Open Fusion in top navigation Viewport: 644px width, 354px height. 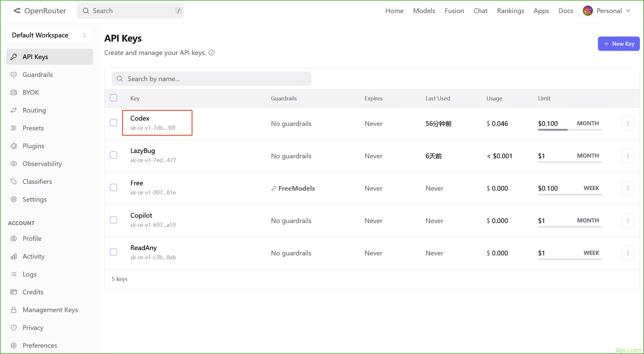[x=454, y=11]
